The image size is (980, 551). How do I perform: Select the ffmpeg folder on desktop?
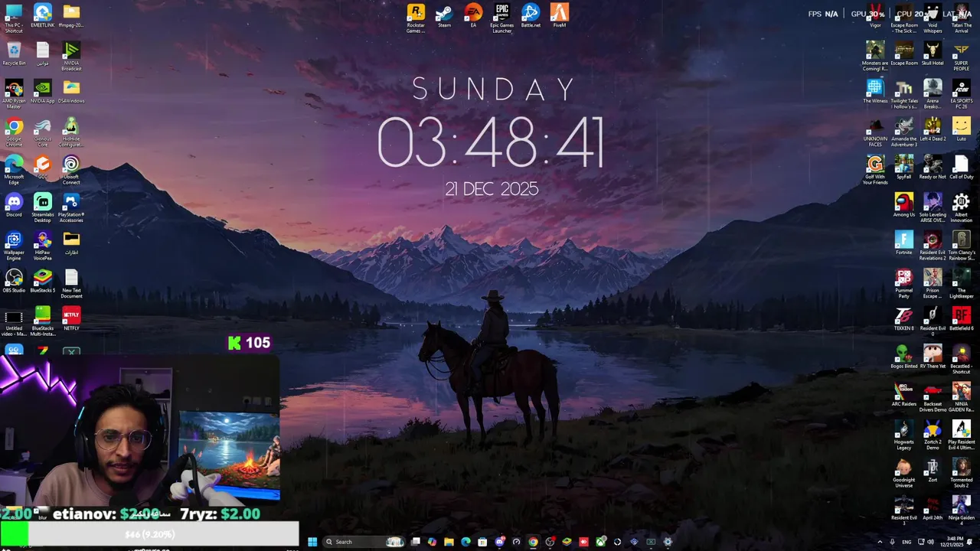pyautogui.click(x=71, y=16)
